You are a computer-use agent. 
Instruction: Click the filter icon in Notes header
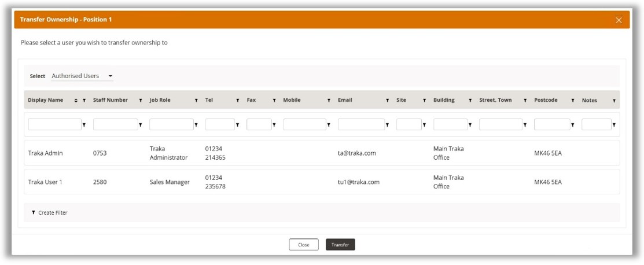(614, 101)
